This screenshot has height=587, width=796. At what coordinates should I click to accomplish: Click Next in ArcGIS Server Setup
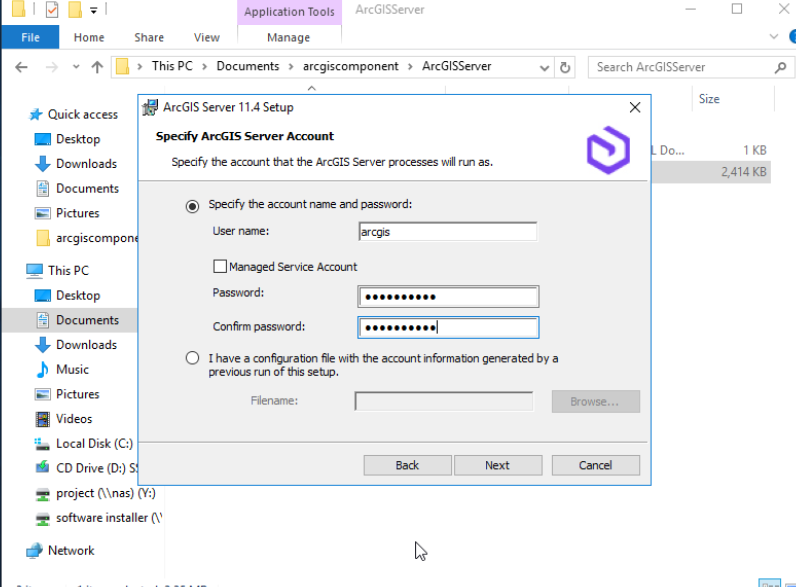coord(498,465)
